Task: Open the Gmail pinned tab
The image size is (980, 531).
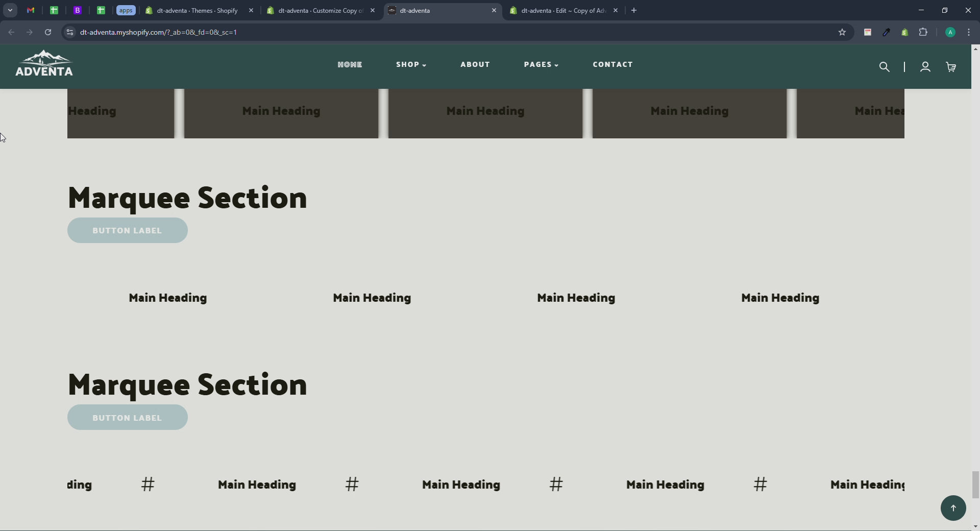Action: click(x=31, y=10)
